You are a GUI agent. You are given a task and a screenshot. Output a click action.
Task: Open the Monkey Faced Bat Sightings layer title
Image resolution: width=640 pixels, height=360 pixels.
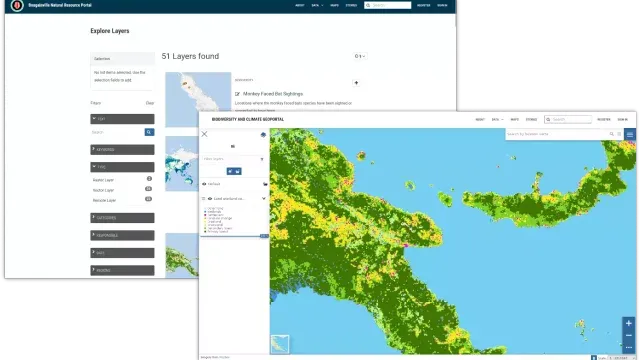pyautogui.click(x=273, y=94)
